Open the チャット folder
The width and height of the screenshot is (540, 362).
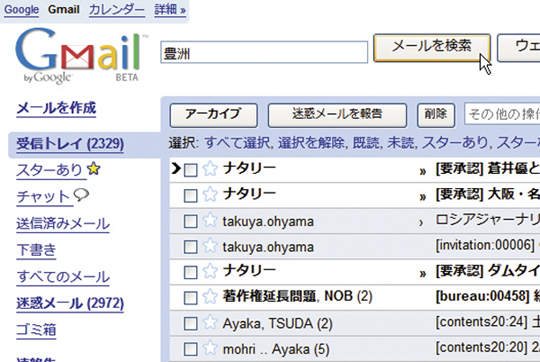(x=43, y=197)
